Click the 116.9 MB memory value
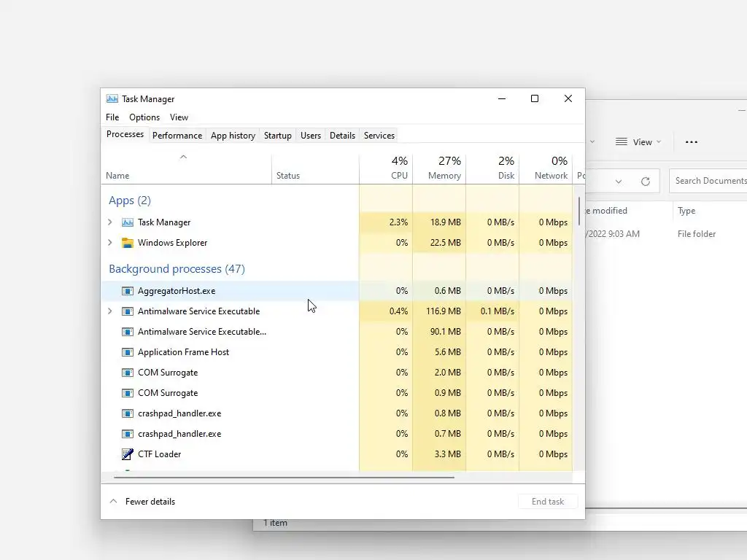The image size is (747, 560). tap(444, 311)
